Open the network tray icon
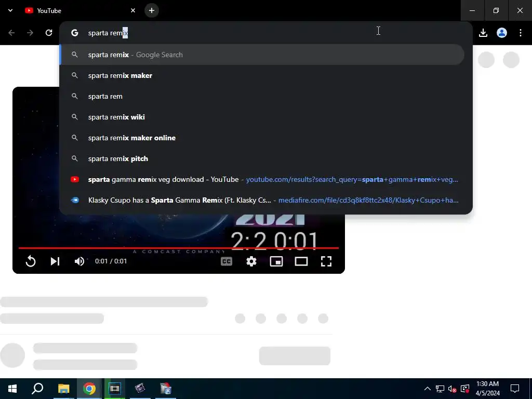This screenshot has width=532, height=399. 440,389
